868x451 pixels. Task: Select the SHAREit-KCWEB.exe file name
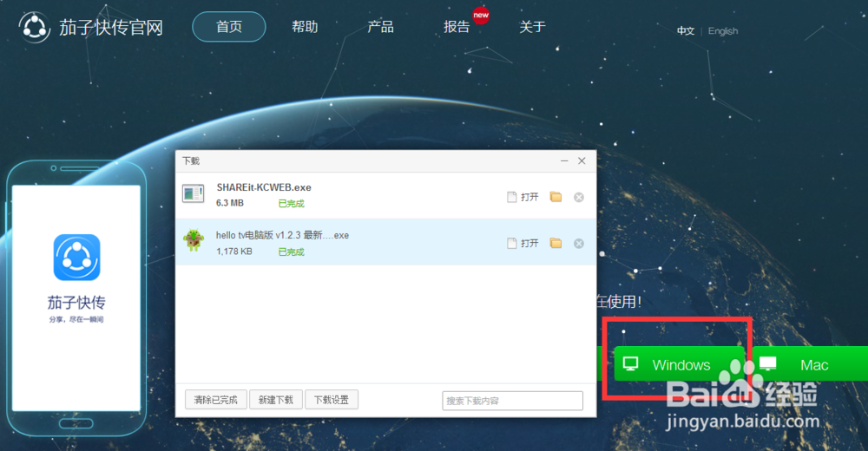pyautogui.click(x=264, y=187)
